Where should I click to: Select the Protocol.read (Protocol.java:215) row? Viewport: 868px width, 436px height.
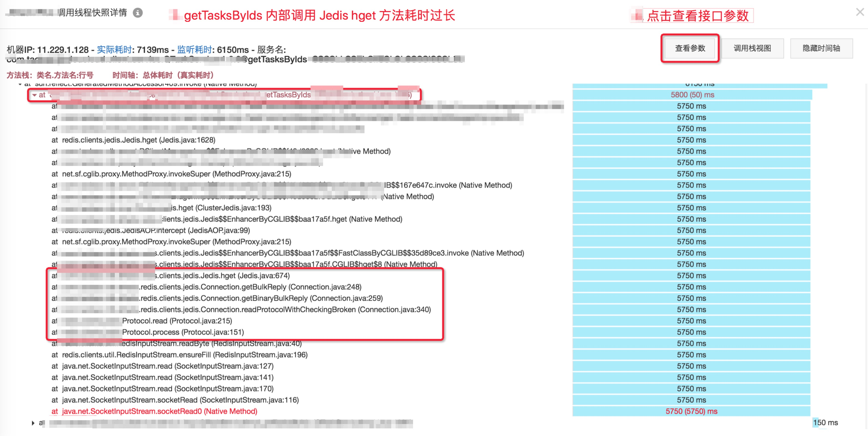click(142, 321)
